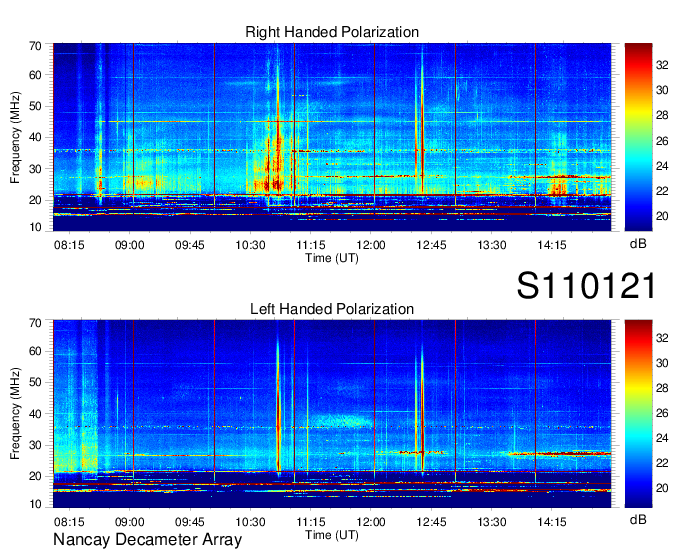Click '14:15' tick on Right Handed time axis

click(552, 245)
